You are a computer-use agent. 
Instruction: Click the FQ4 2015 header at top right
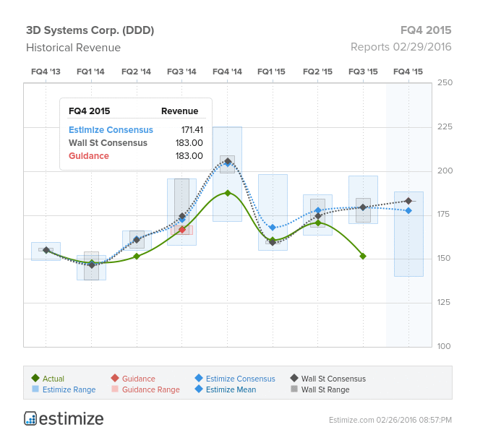426,30
